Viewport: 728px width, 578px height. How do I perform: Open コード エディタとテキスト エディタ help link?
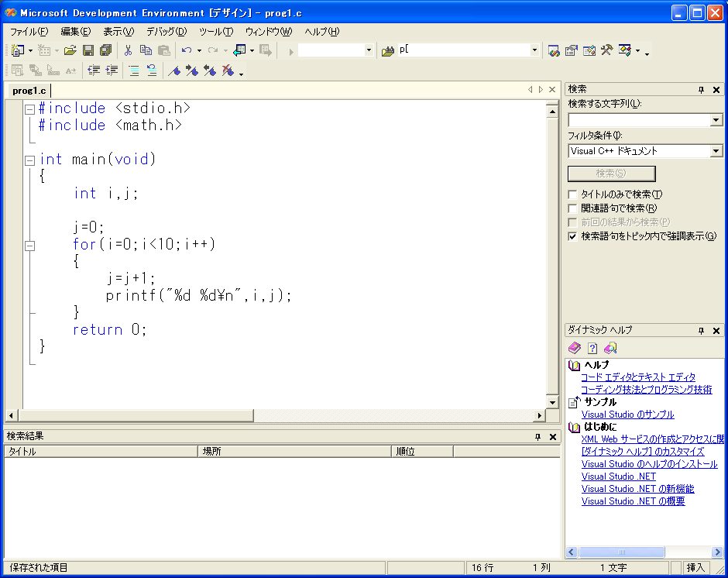click(x=638, y=377)
